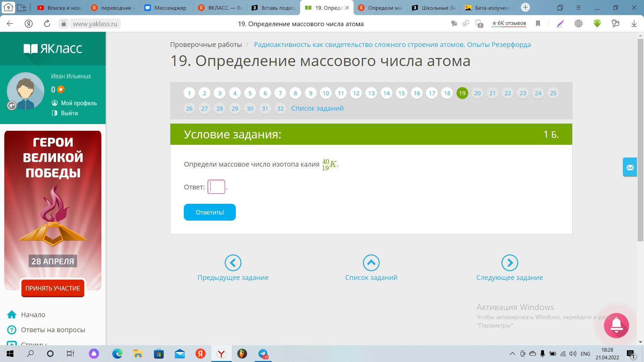Image resolution: width=644 pixels, height=362 pixels.
Task: Open the ЯКласс logo home link
Action: (x=53, y=49)
